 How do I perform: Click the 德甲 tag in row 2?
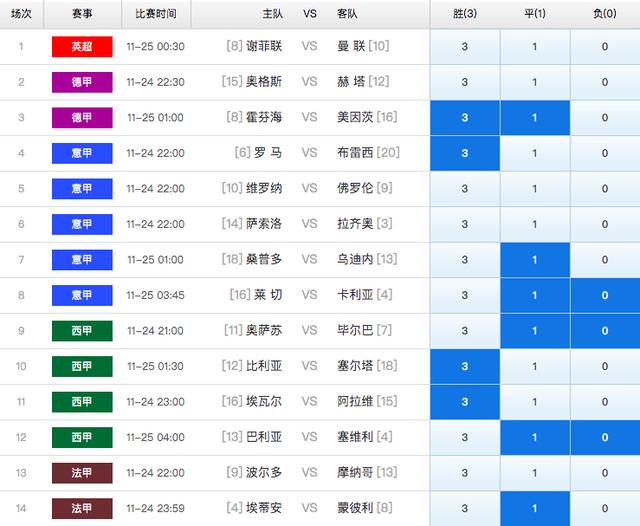(x=82, y=82)
